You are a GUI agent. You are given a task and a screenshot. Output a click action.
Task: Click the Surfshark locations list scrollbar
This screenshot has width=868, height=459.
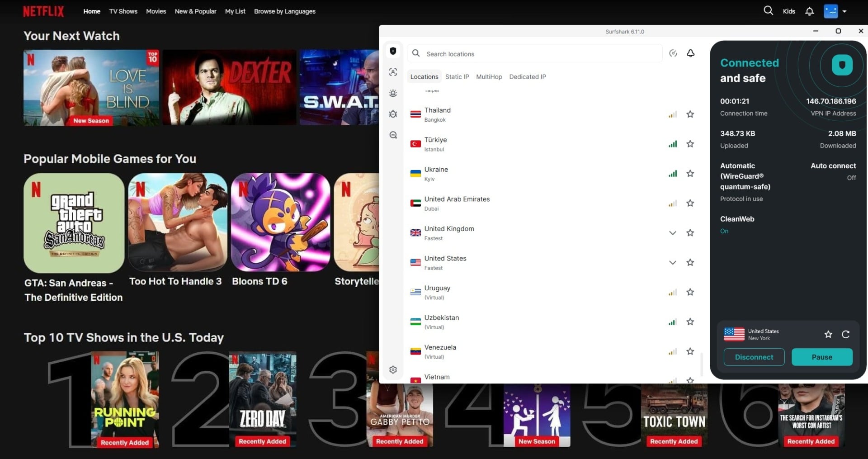702,364
